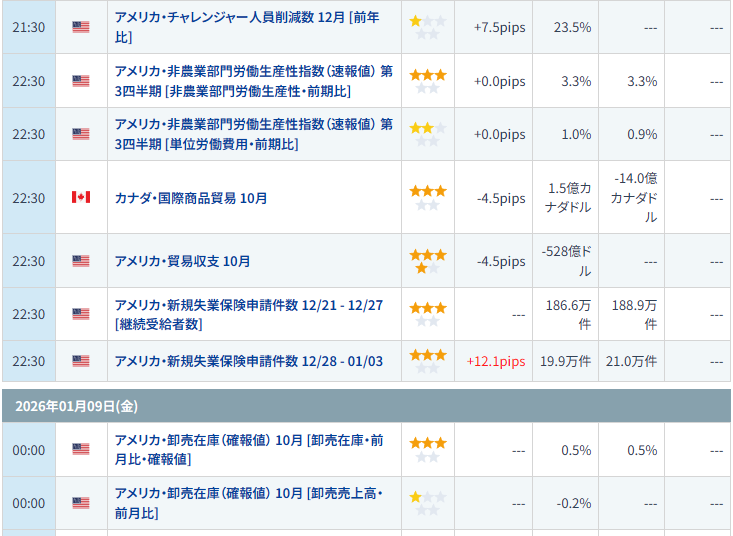This screenshot has height=536, width=733.
Task: Click US flag beside 継続受給者数 row
Action: click(x=81, y=314)
